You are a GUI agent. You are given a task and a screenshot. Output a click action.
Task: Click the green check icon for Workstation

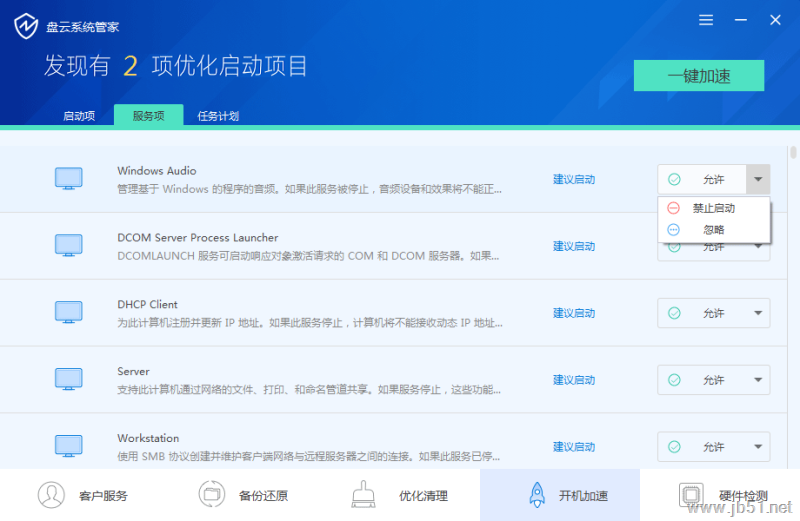click(x=674, y=446)
